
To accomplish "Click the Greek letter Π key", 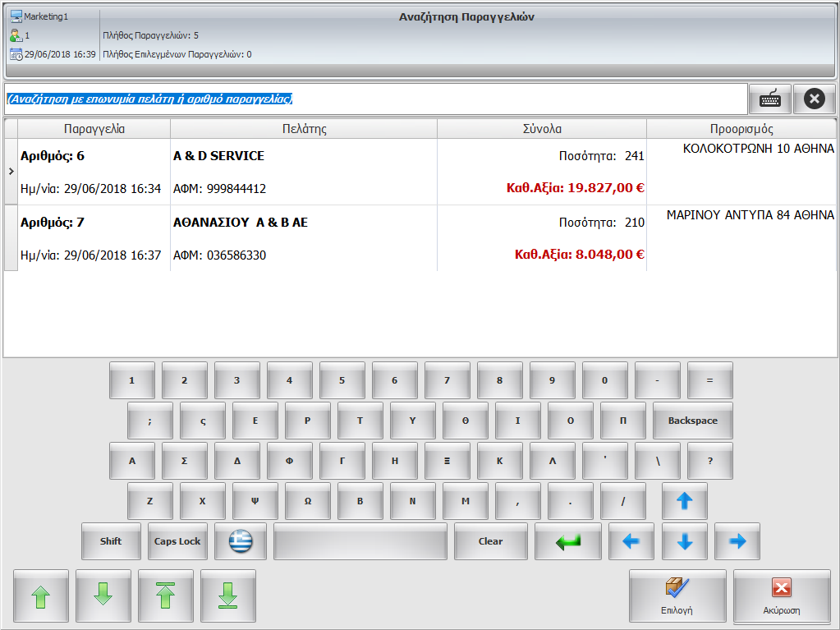I will pos(623,421).
